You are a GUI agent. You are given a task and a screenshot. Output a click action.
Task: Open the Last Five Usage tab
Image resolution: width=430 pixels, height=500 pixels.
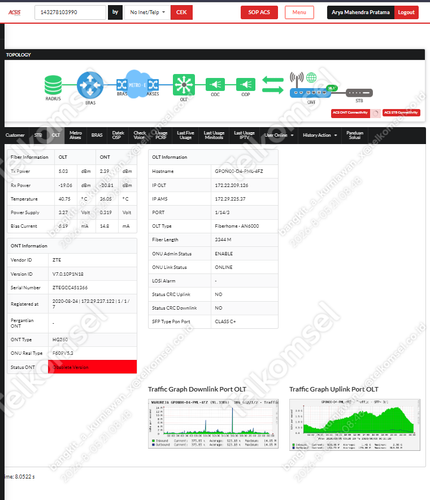(185, 135)
